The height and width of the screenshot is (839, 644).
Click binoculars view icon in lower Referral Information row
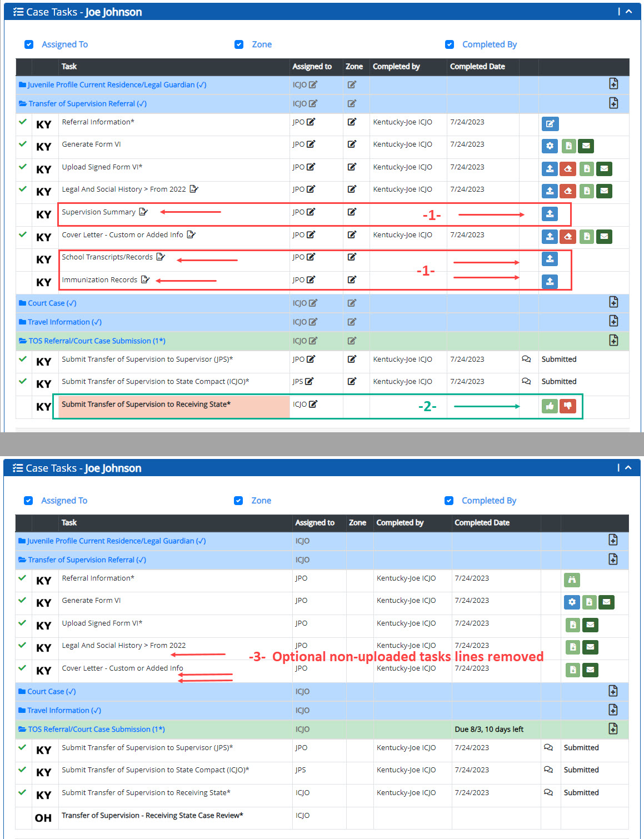click(x=572, y=580)
